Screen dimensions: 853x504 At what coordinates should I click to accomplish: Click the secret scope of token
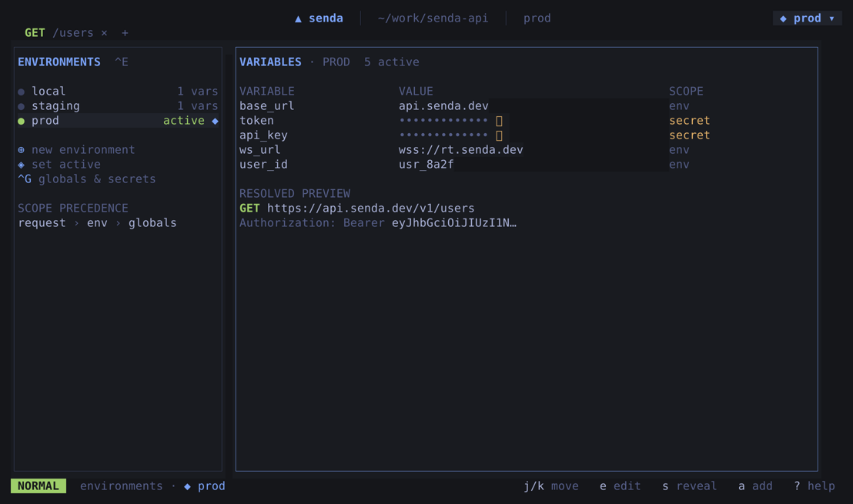pos(689,121)
